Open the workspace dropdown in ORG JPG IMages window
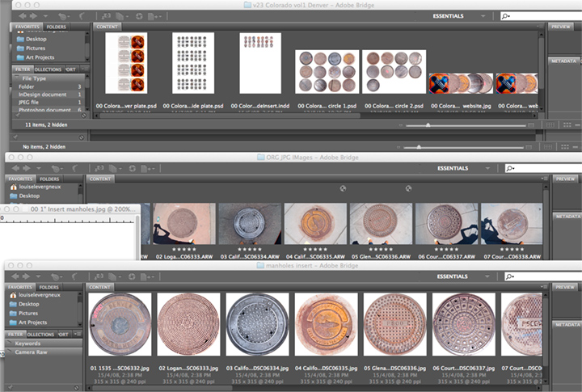582x392 pixels. tap(487, 168)
